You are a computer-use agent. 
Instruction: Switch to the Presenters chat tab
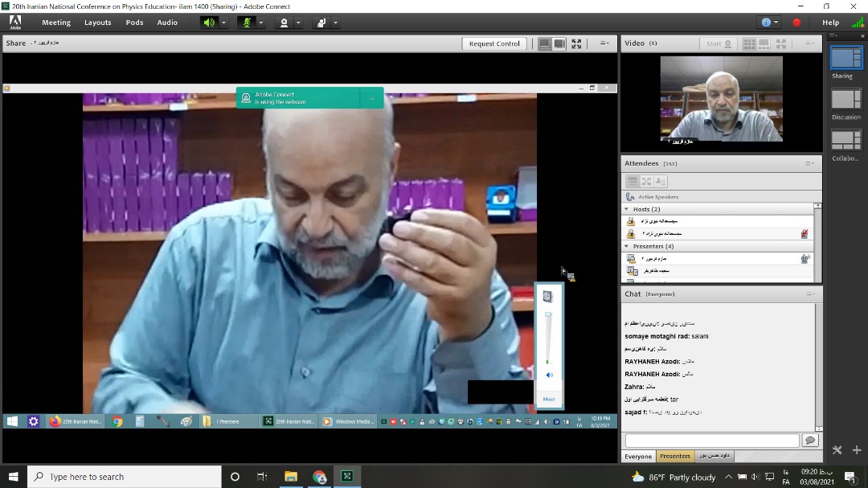[674, 456]
